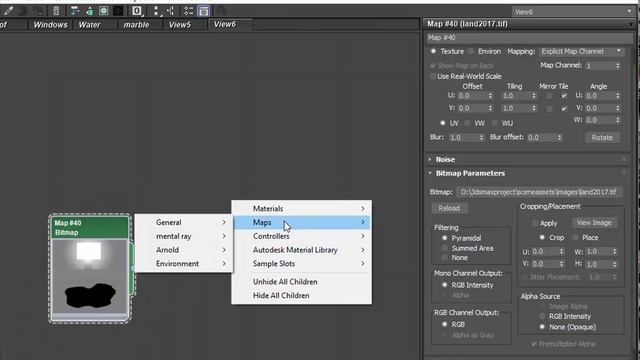Click the Map #40 name field
Screen dimensions: 640x360
coord(529,38)
